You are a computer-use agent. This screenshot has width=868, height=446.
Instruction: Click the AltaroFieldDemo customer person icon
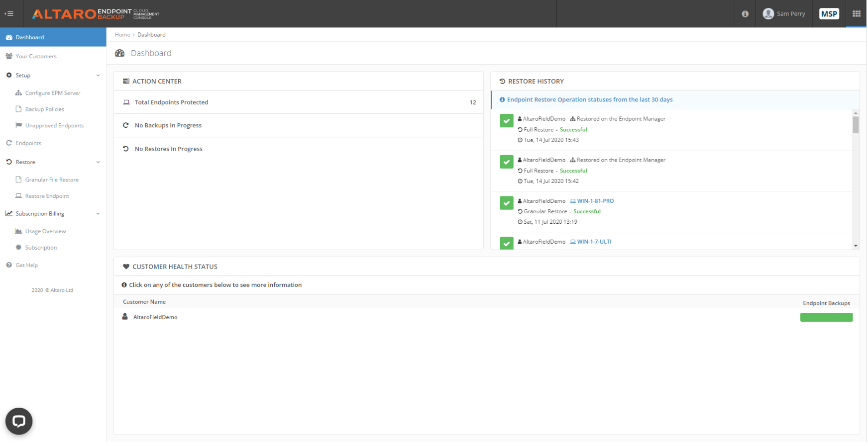pos(125,317)
